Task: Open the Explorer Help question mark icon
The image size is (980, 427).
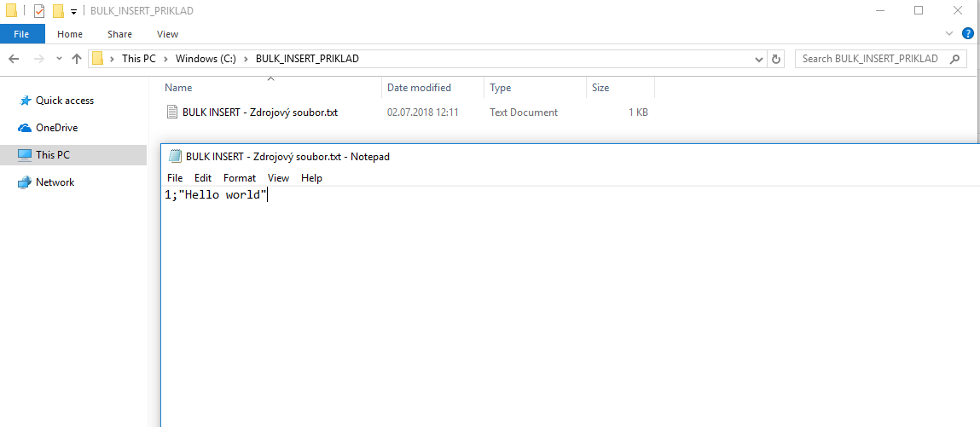Action: [x=968, y=34]
